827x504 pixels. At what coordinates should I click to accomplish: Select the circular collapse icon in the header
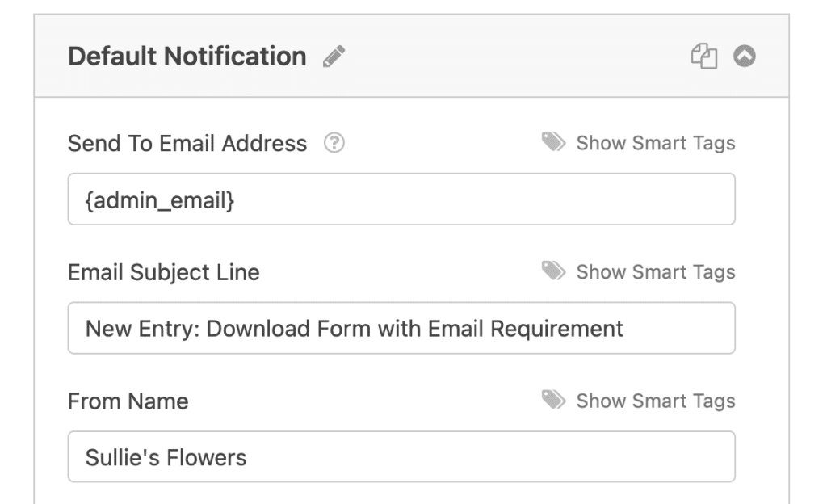pyautogui.click(x=744, y=56)
